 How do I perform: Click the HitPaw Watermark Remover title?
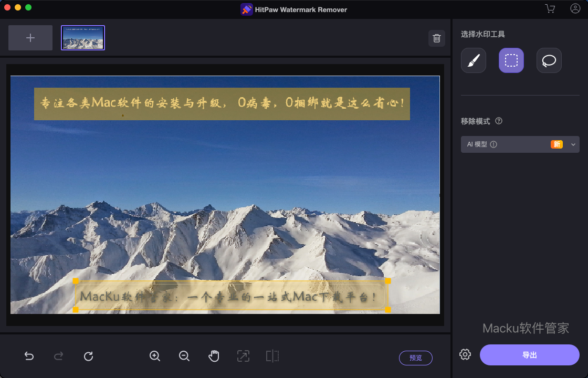[301, 10]
